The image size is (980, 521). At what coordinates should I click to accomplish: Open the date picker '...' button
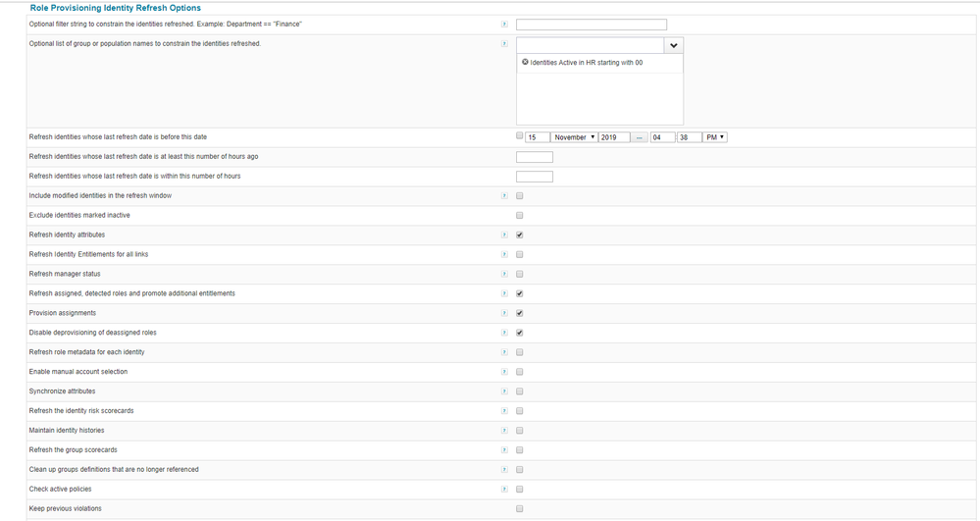click(x=640, y=137)
